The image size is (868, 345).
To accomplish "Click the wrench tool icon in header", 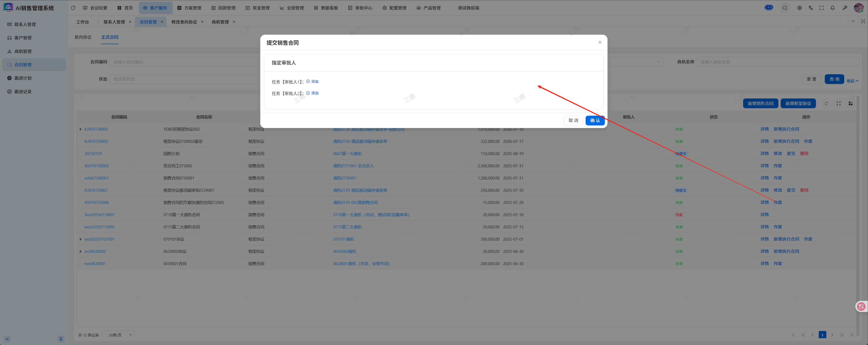I will tap(845, 8).
